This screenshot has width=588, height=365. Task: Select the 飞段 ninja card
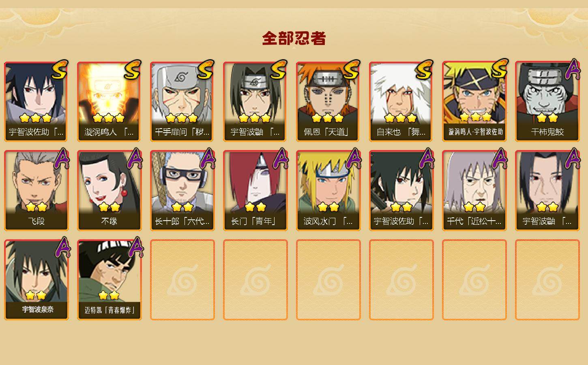pyautogui.click(x=36, y=191)
